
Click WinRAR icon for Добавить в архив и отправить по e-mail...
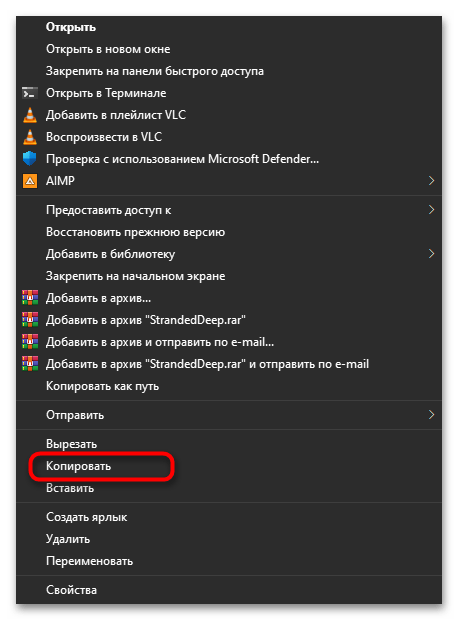pyautogui.click(x=30, y=342)
